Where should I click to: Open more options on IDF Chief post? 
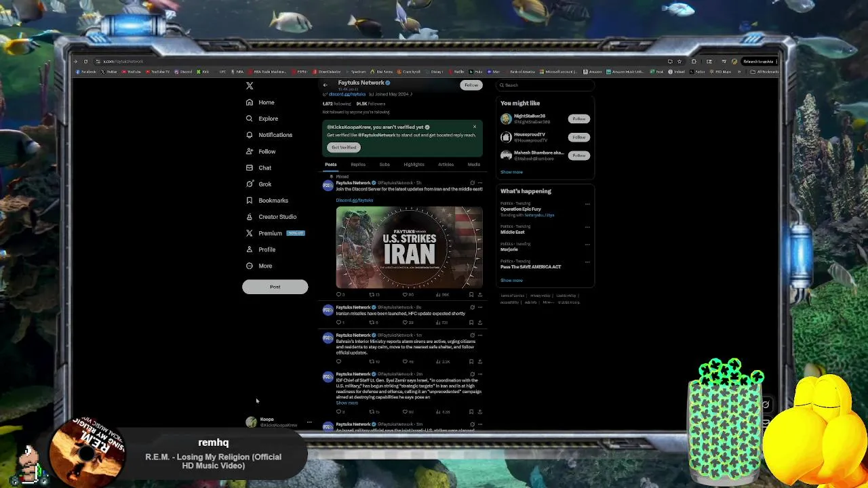pyautogui.click(x=480, y=373)
